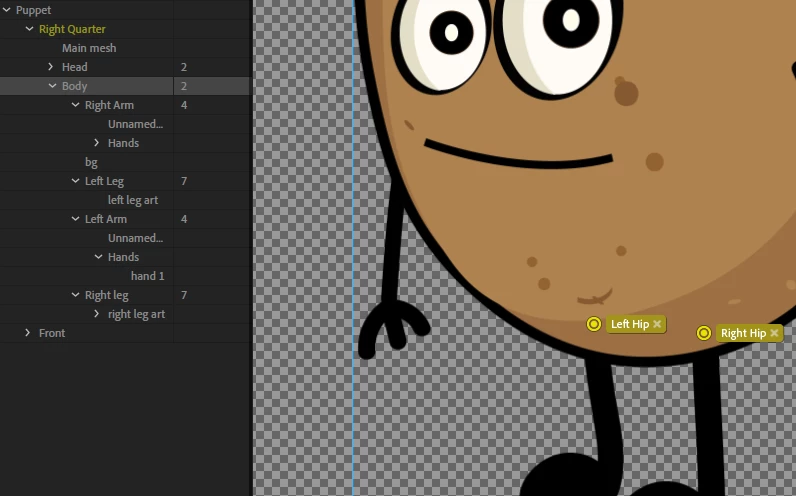The width and height of the screenshot is (796, 496).
Task: Select the left leg art layer
Action: point(132,200)
